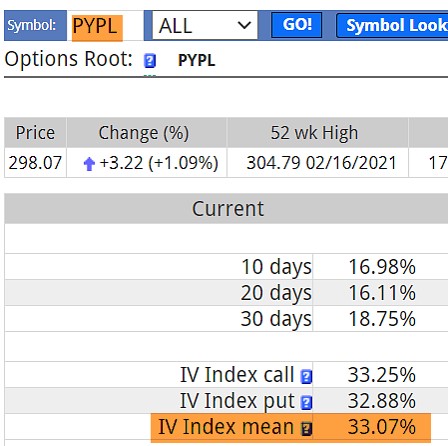Click the GO! button
The image size is (448, 446).
(297, 25)
